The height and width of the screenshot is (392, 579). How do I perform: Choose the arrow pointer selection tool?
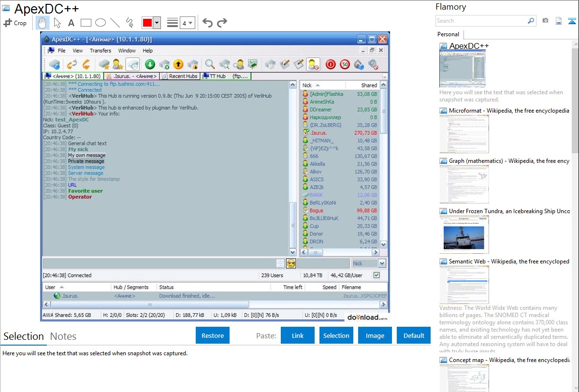[x=57, y=23]
